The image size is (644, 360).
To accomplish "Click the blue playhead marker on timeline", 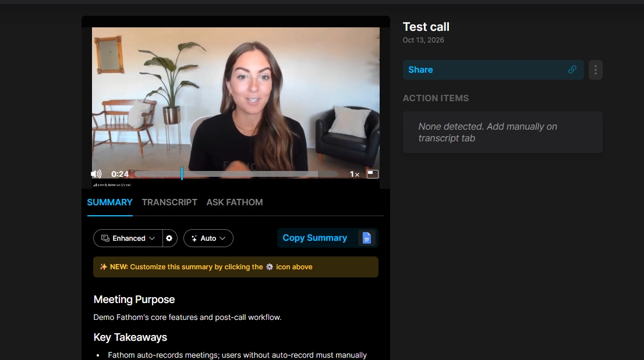I will (x=182, y=173).
